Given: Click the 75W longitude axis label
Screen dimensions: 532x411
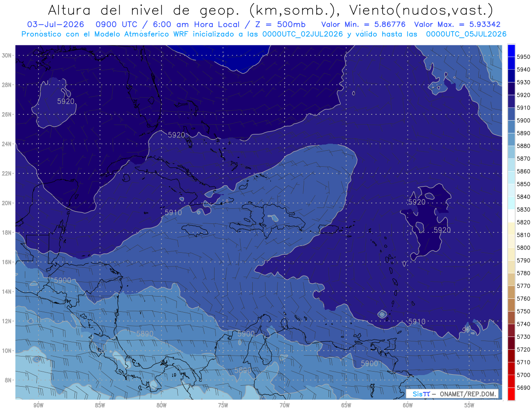Looking at the screenshot, I should pyautogui.click(x=223, y=405).
